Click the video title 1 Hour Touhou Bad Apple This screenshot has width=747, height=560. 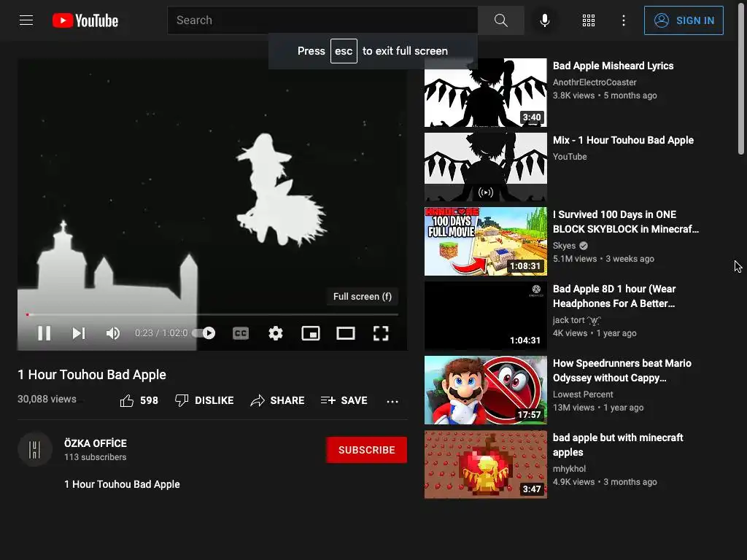92,375
